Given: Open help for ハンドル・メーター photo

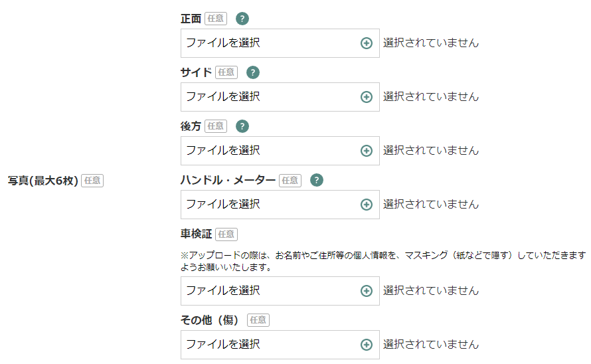Looking at the screenshot, I should (317, 180).
